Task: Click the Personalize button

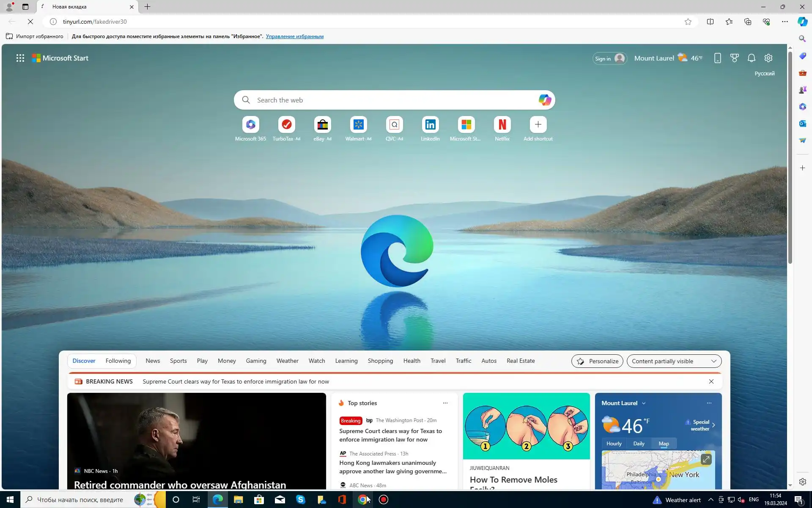Action: point(597,361)
